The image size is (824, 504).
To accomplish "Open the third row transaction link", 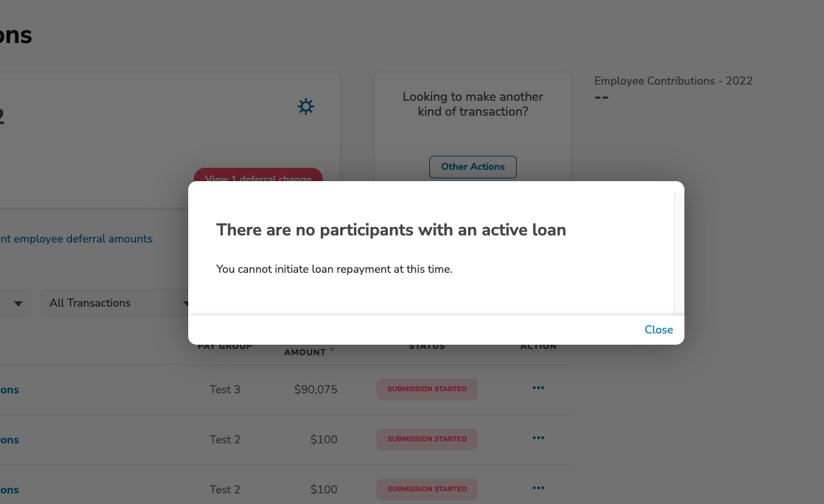I will pyautogui.click(x=9, y=489).
